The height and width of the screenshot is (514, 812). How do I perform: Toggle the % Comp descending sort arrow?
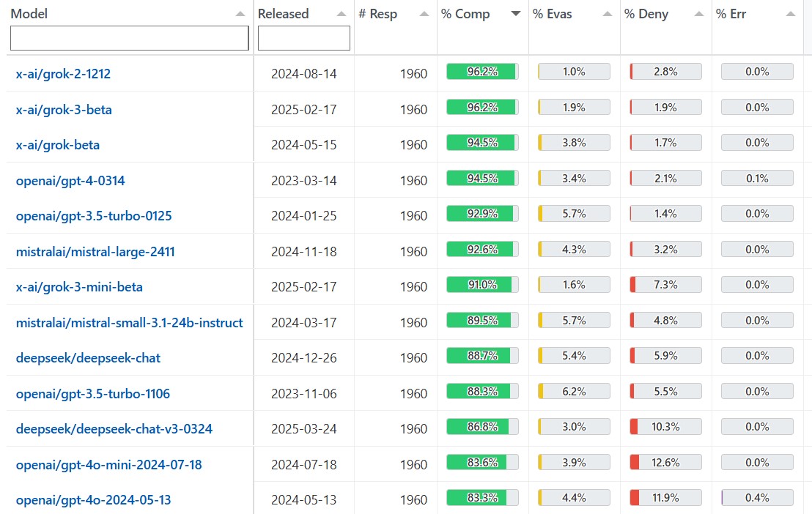coord(515,14)
